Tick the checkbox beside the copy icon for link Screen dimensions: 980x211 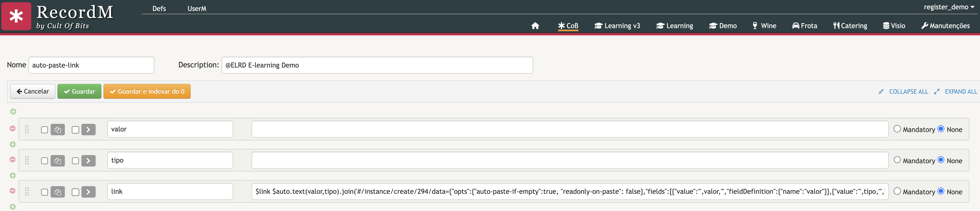point(45,192)
